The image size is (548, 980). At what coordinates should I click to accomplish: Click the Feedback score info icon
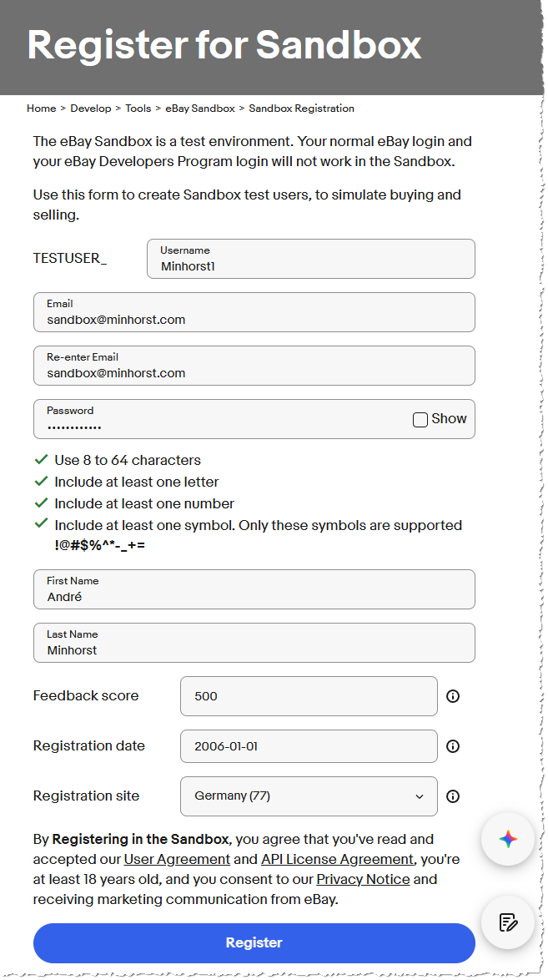pyautogui.click(x=453, y=696)
